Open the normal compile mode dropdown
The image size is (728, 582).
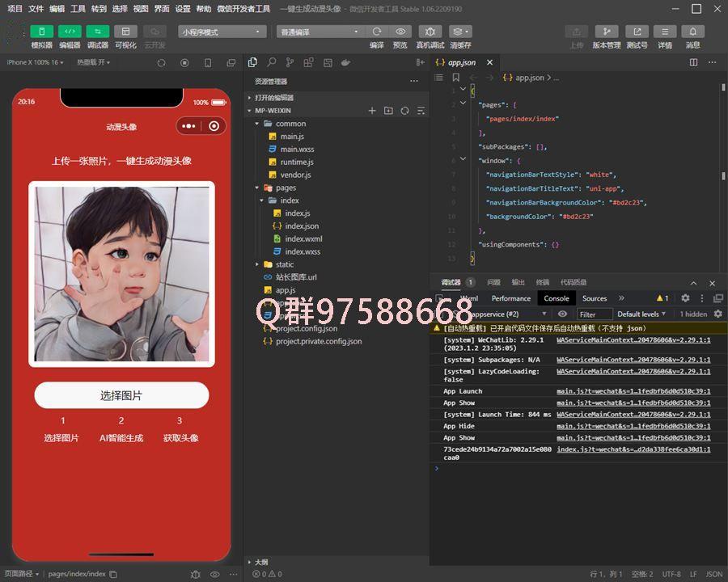[x=320, y=32]
